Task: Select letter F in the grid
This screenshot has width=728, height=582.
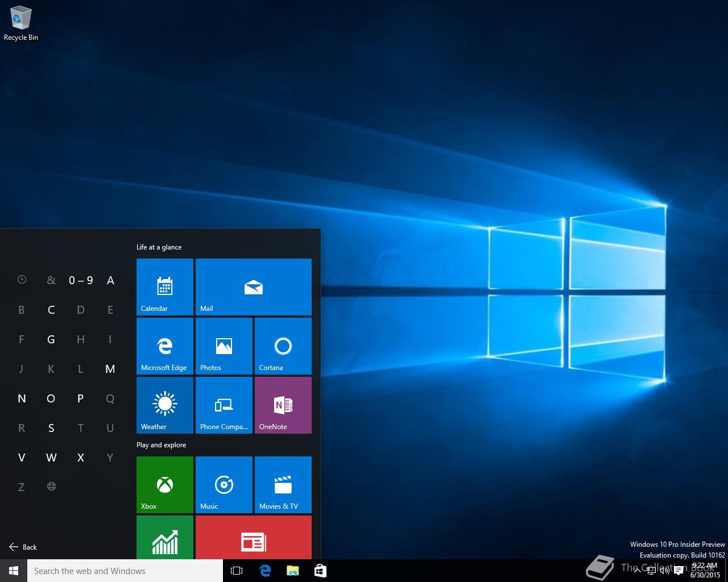Action: tap(22, 339)
